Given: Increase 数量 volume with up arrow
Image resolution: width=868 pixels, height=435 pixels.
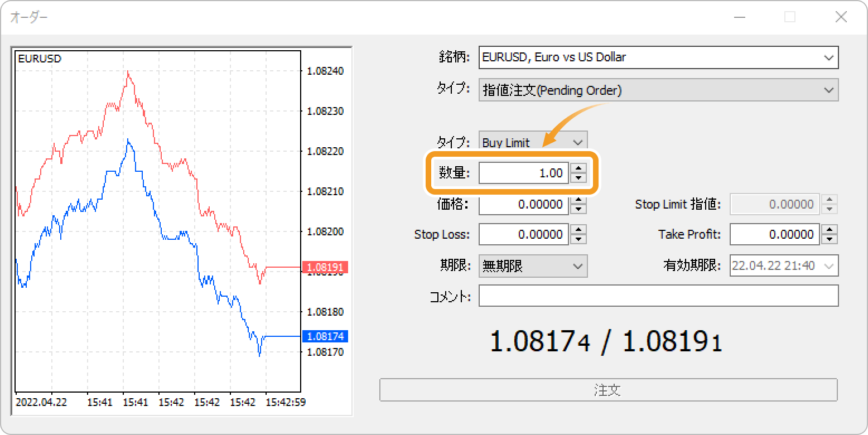Looking at the screenshot, I should pyautogui.click(x=579, y=168).
